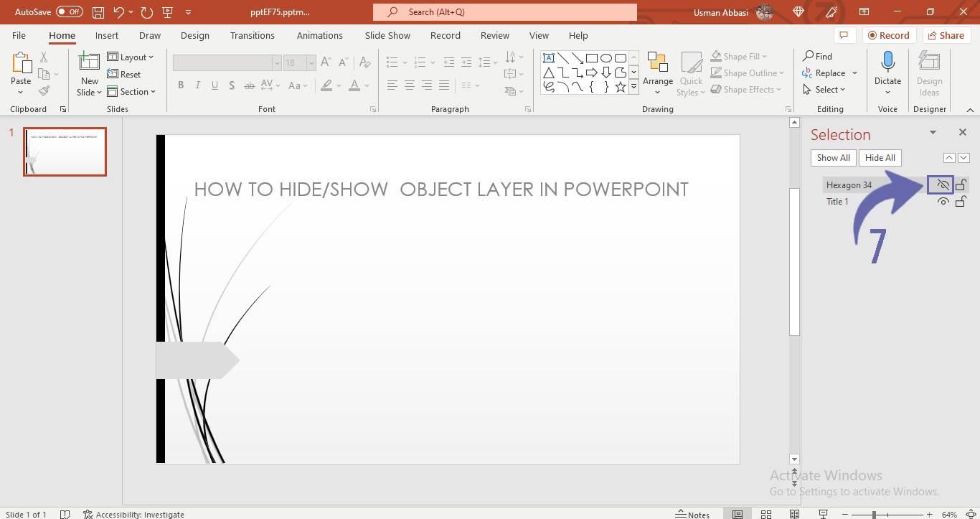
Task: Apply Italic formatting
Action: pyautogui.click(x=198, y=85)
